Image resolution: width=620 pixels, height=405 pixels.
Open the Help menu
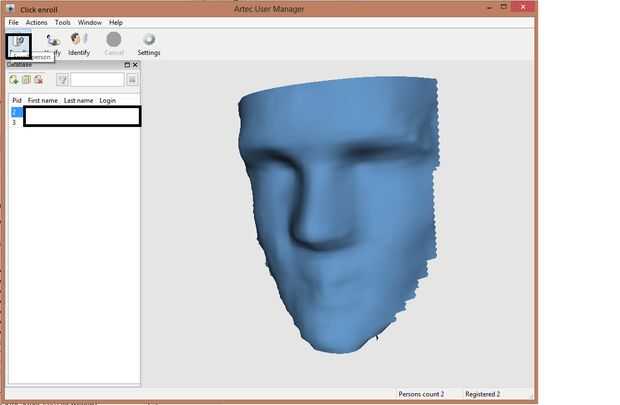click(x=116, y=23)
